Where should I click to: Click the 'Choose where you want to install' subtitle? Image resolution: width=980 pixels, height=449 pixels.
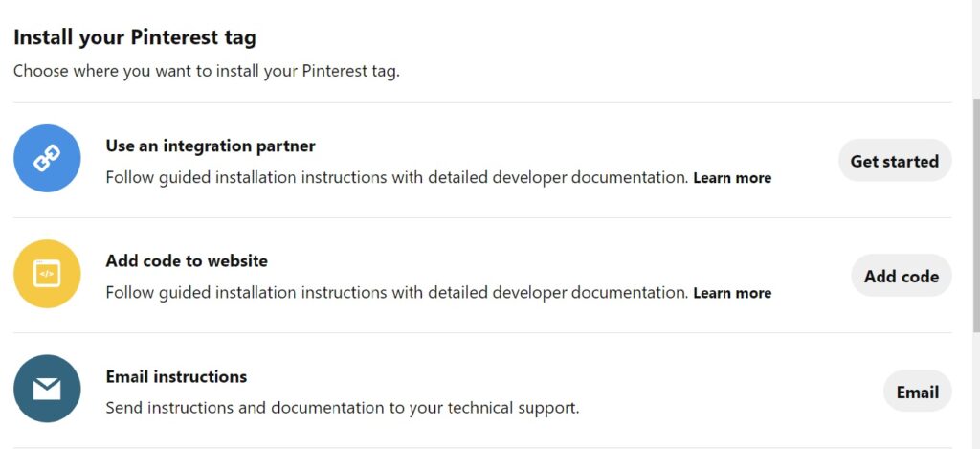(x=206, y=71)
